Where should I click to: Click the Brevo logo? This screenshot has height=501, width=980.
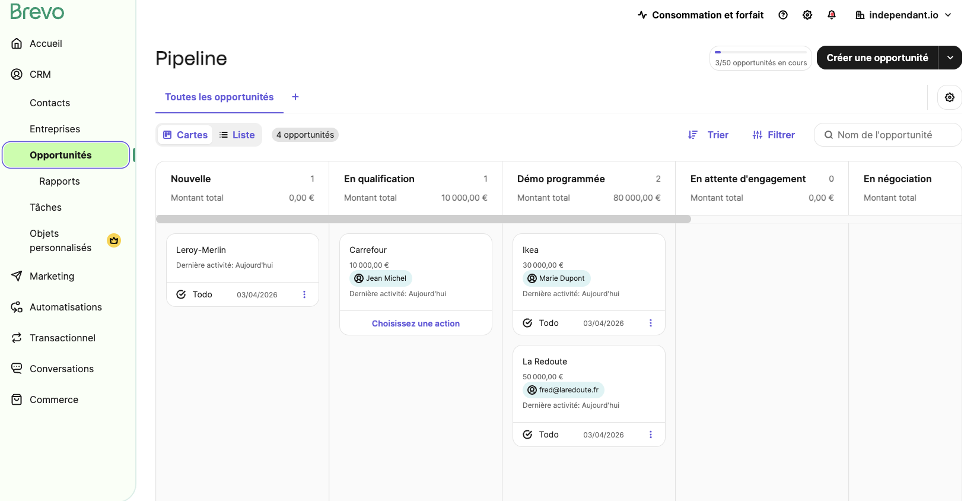37,11
